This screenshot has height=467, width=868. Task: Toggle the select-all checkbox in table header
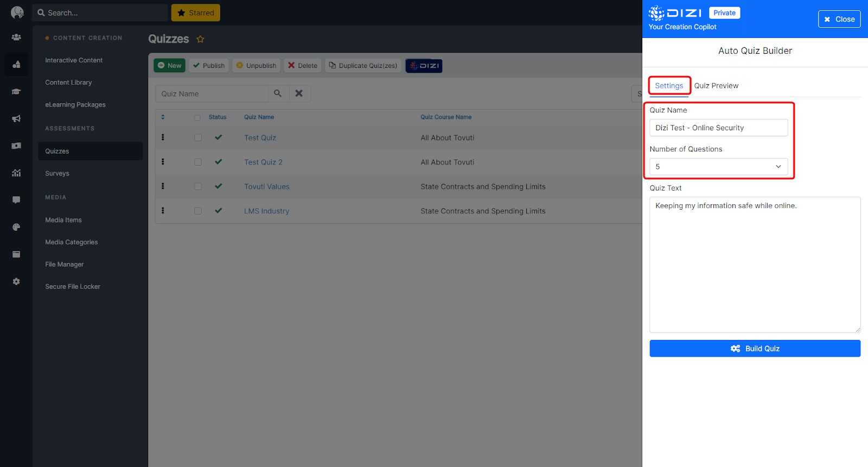[197, 117]
